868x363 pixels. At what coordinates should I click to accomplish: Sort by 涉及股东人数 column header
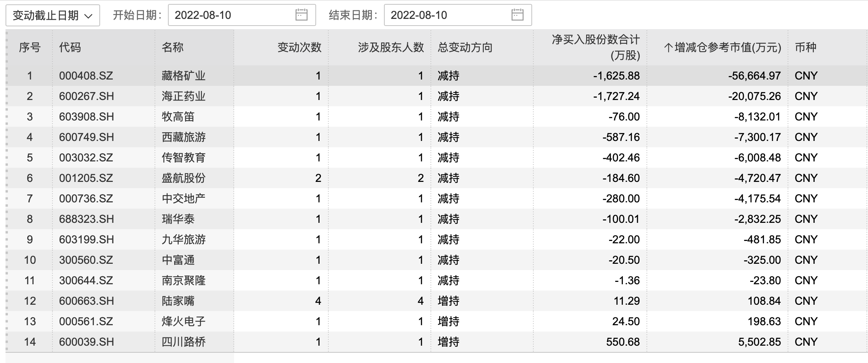click(x=391, y=48)
